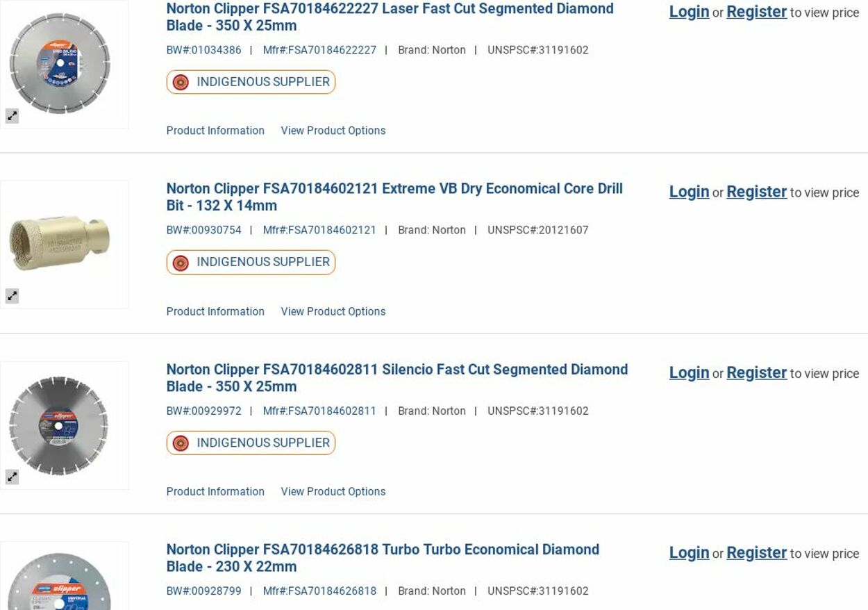Open Silencio Fast Cut blade thumbnail
Viewport: 868px width, 610px height.
[x=60, y=424]
